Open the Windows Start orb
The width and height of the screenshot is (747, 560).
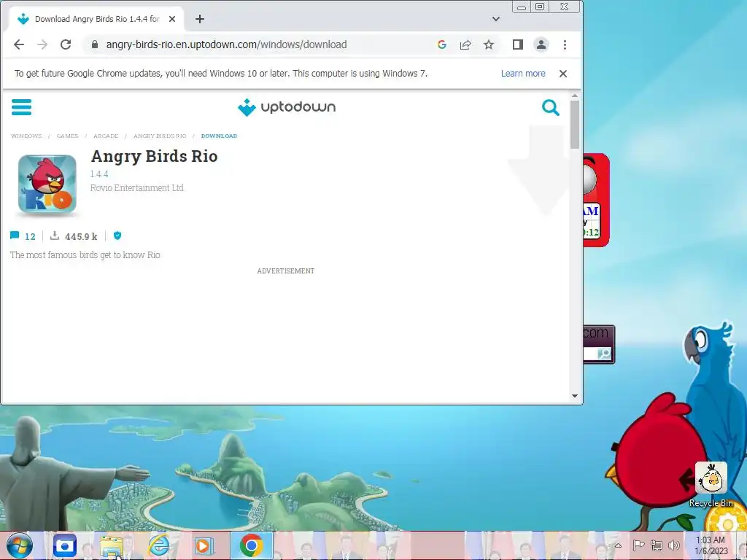point(19,545)
